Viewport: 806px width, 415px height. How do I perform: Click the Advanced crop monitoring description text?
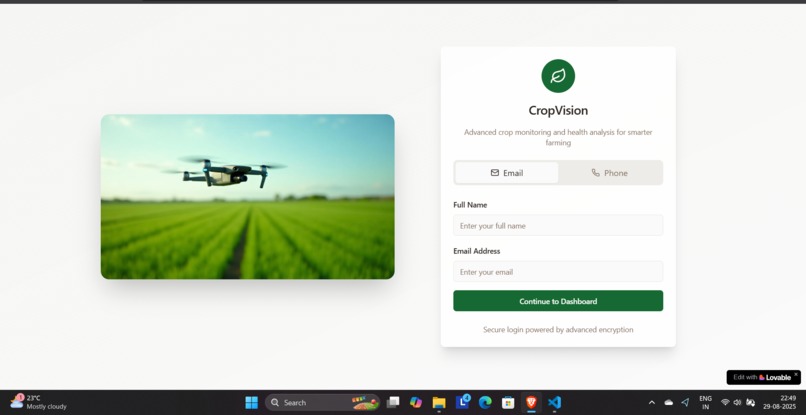558,137
